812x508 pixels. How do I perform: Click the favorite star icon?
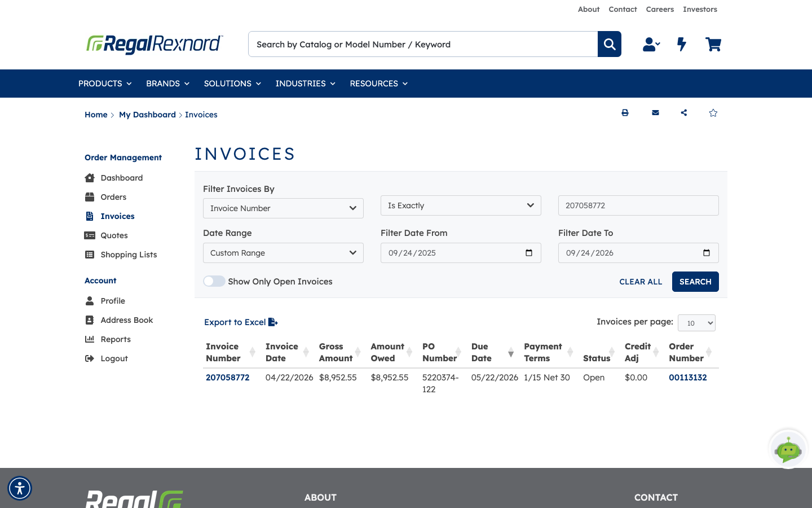713,113
